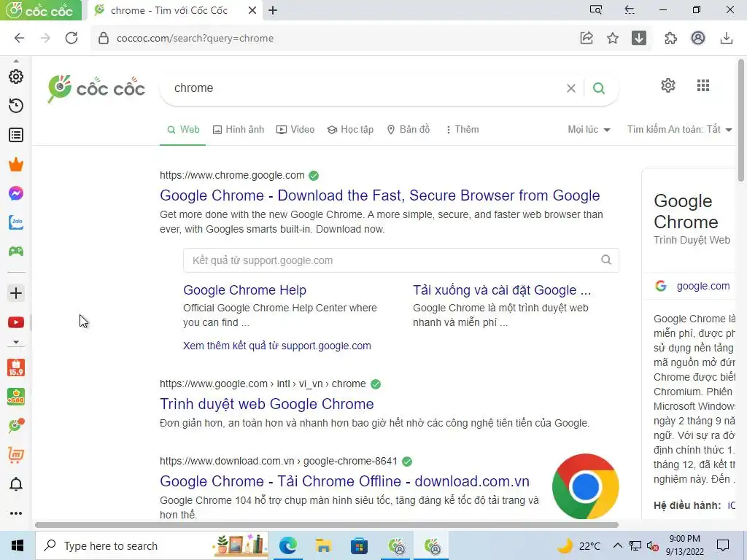Open the shopping cart sidebar icon
Screen dimensions: 747x560
(16, 455)
